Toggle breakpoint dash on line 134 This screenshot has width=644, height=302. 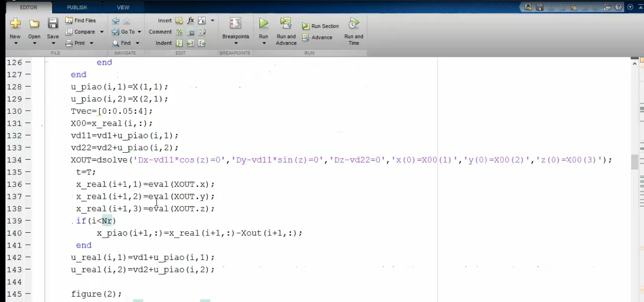point(28,160)
